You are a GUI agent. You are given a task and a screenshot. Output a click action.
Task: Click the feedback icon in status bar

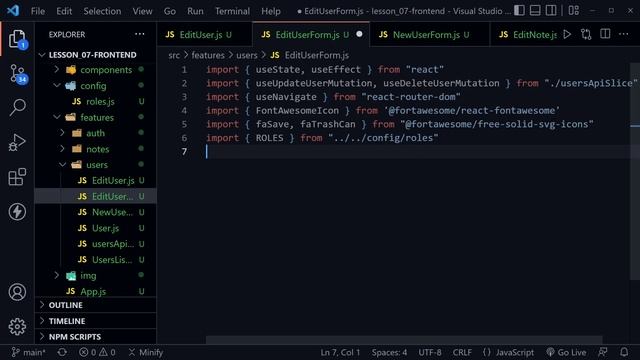pos(602,352)
